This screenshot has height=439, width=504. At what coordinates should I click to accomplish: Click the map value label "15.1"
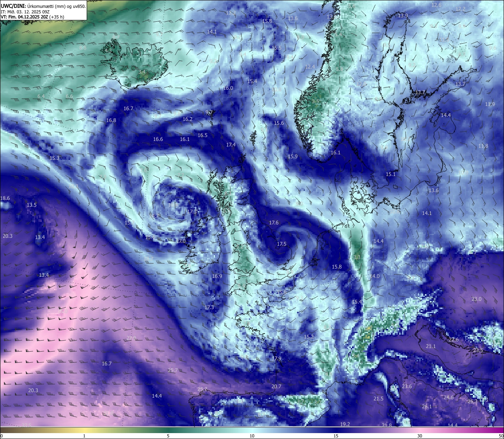391,174
